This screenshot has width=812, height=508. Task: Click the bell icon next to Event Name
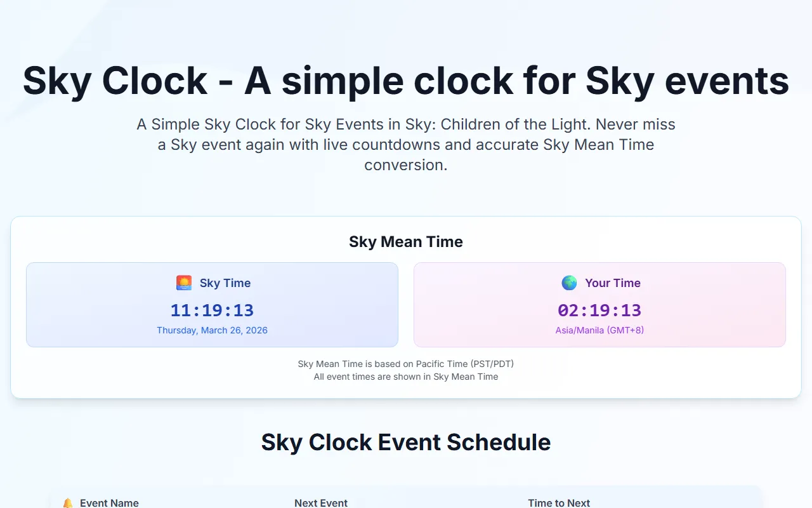(68, 503)
